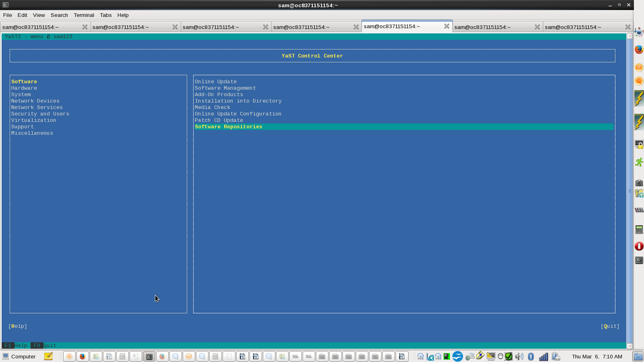Open the volume control speaker icon
This screenshot has width=644, height=362.
tap(520, 356)
